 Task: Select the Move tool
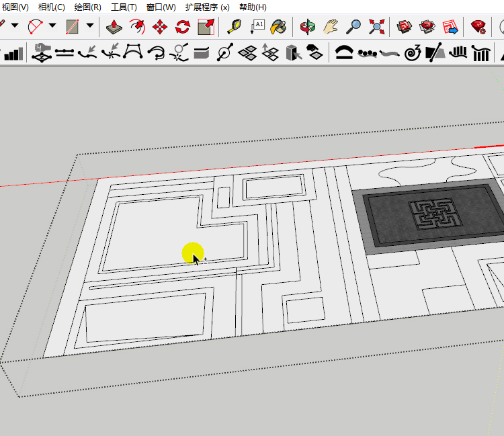160,27
